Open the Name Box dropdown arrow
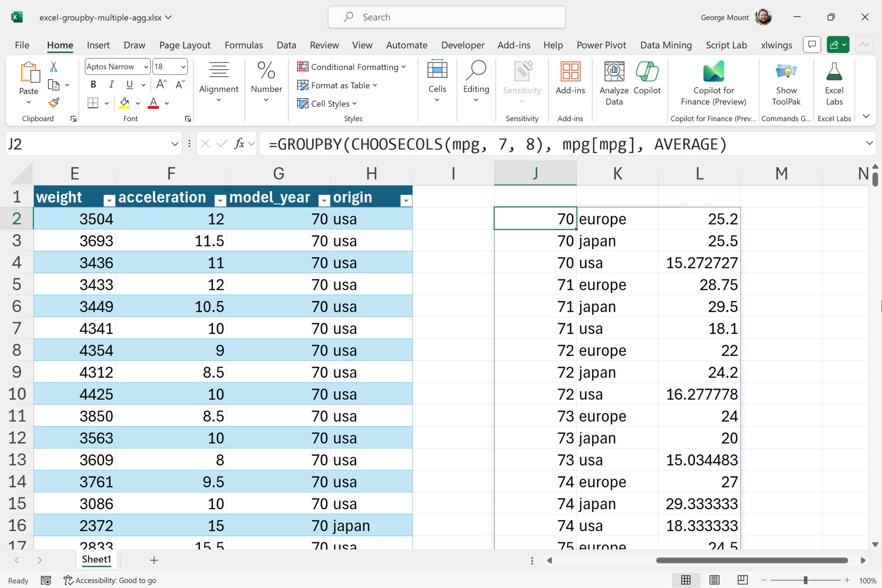Screen dimensions: 882x588 tap(174, 144)
